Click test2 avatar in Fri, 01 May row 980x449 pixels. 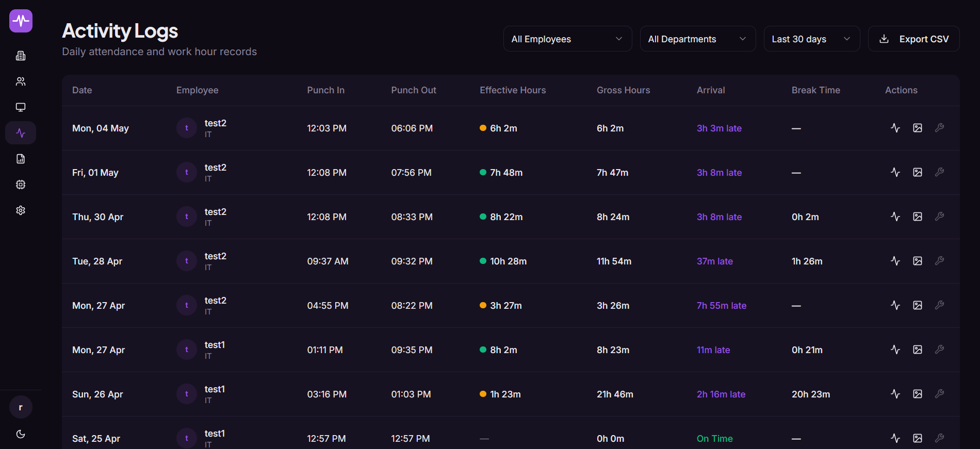[x=187, y=172]
